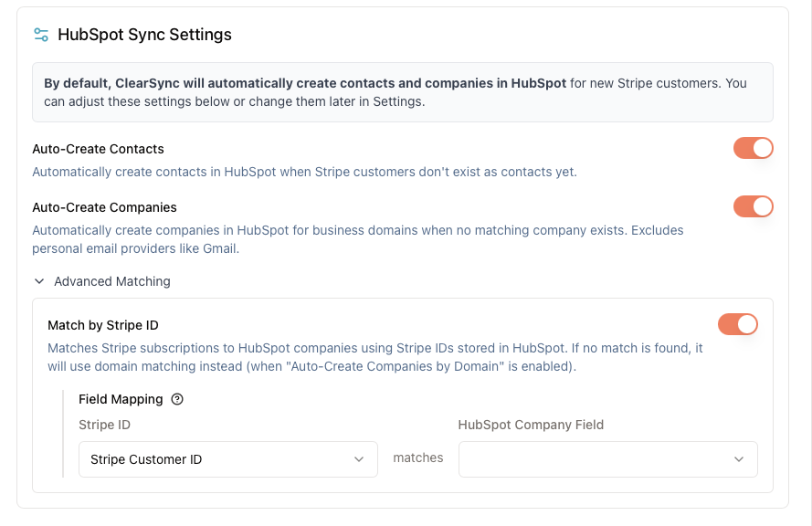Click the sliders icon beside HubSpot Sync Settings

(x=41, y=35)
